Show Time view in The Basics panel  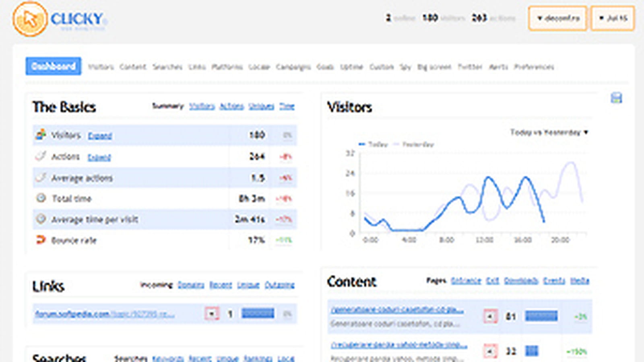point(287,106)
